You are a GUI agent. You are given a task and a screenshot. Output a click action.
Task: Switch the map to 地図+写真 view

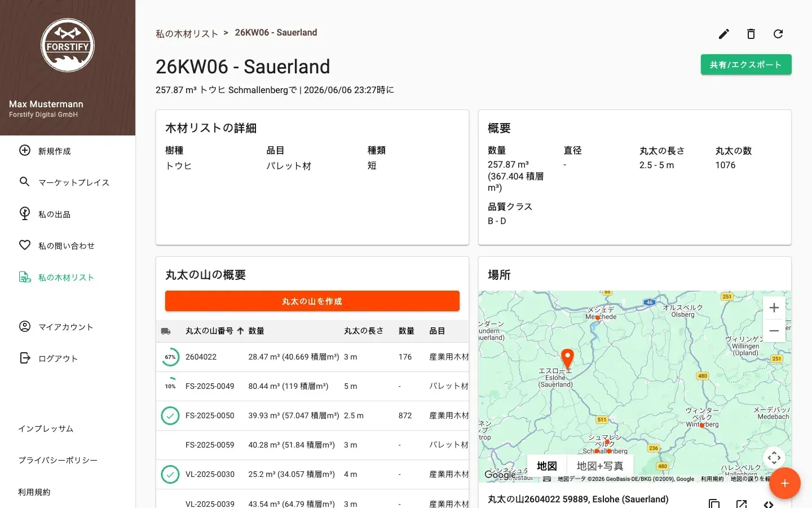click(599, 466)
